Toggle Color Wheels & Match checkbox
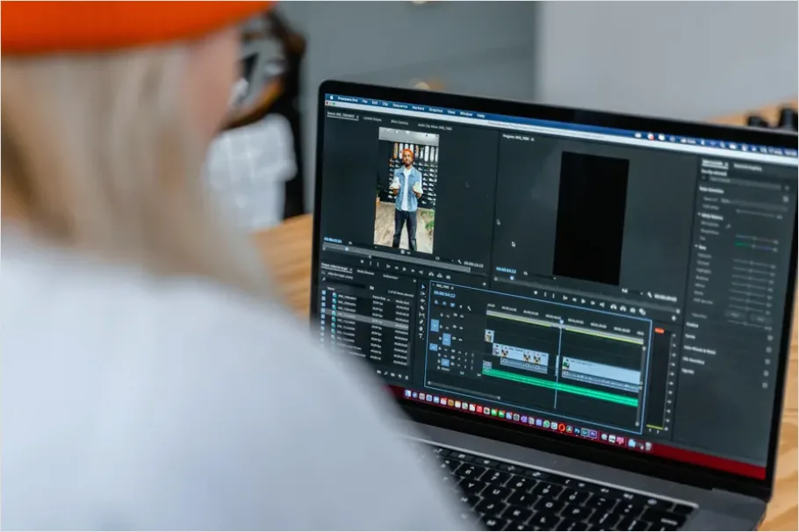The height and width of the screenshot is (532, 799). click(x=767, y=362)
